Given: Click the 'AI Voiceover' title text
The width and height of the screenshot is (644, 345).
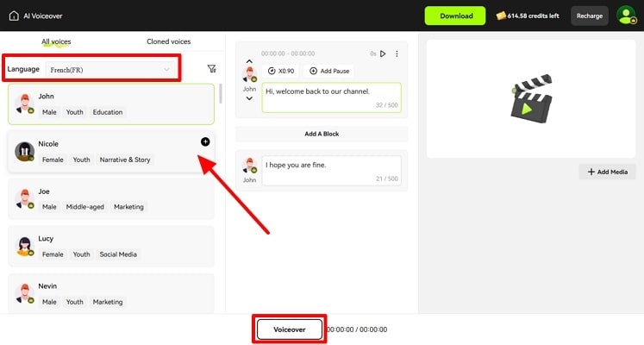Looking at the screenshot, I should (43, 16).
